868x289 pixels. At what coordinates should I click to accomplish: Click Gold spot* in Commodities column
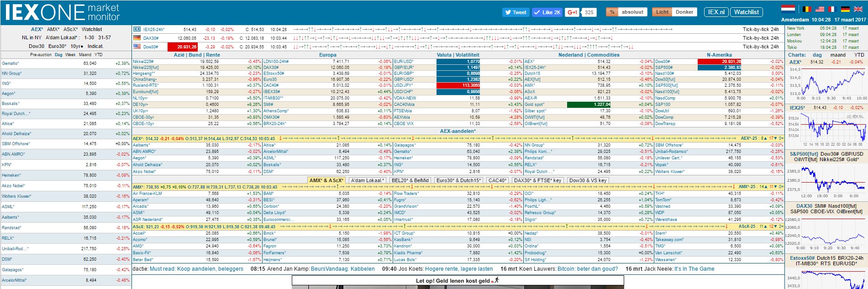click(535, 105)
